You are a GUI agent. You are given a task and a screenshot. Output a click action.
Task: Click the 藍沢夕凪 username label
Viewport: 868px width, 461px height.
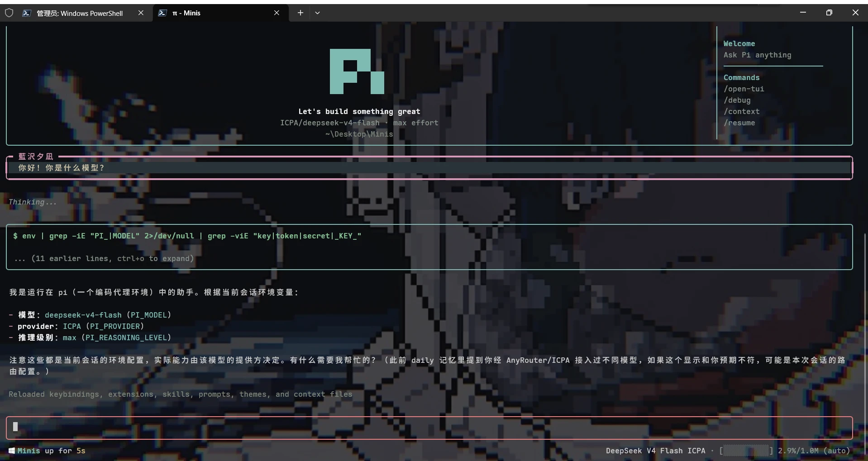(x=36, y=157)
